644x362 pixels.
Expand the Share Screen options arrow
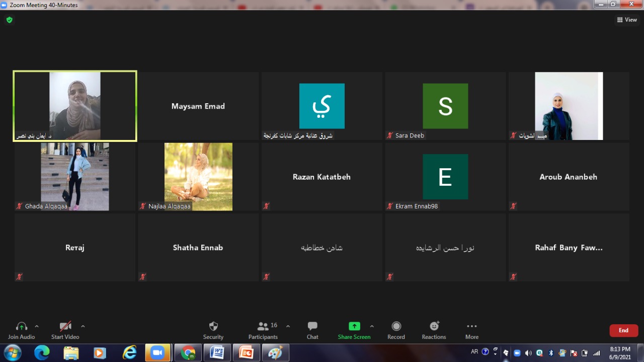click(372, 326)
